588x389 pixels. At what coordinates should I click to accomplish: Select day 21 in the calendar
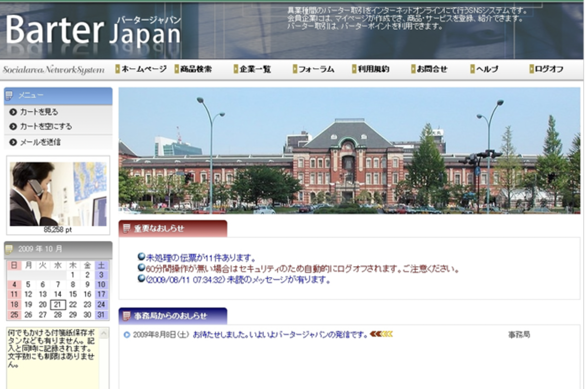(58, 305)
